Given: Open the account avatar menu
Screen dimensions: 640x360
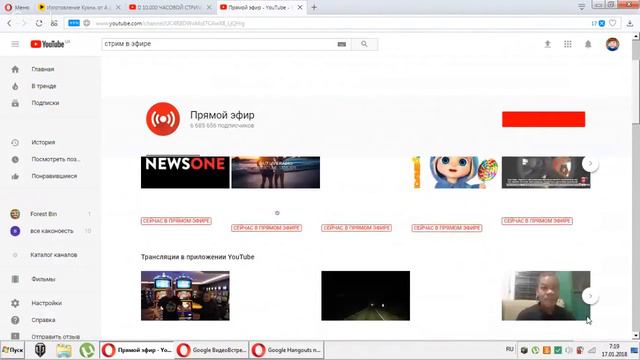Looking at the screenshot, I should 612,44.
